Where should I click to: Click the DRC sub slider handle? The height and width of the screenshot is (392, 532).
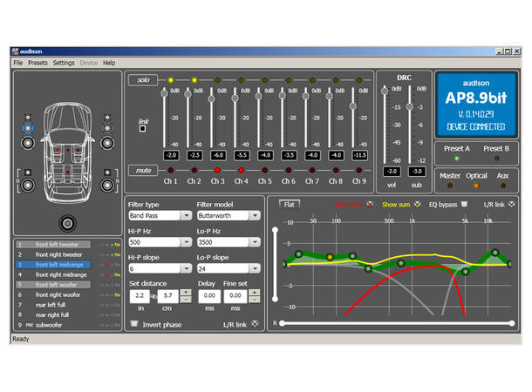click(410, 107)
